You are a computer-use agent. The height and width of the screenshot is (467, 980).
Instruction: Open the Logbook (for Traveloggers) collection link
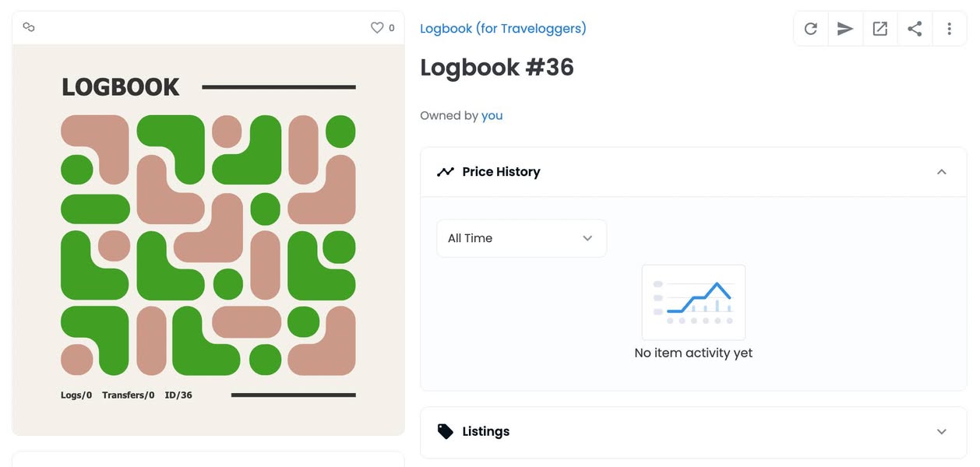tap(502, 29)
